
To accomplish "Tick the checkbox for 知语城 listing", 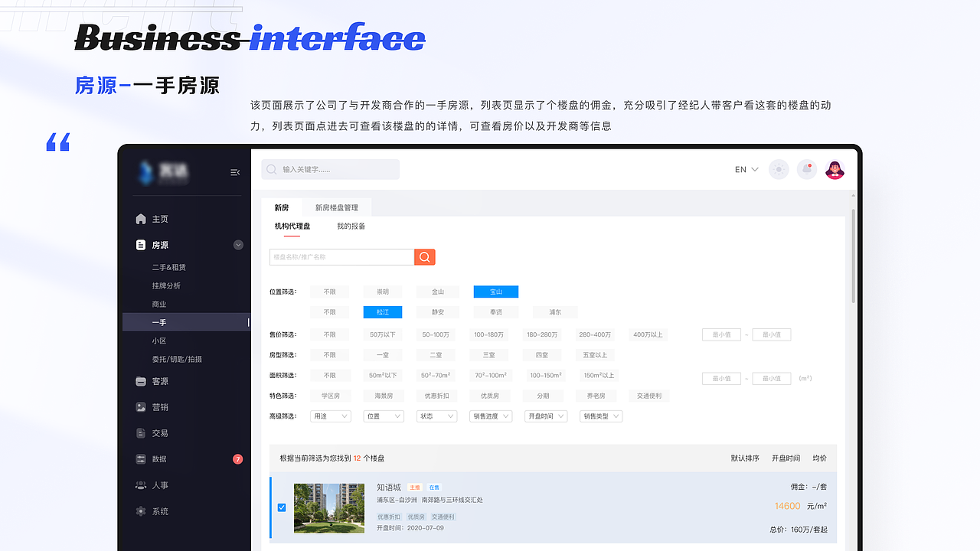I will [x=282, y=507].
